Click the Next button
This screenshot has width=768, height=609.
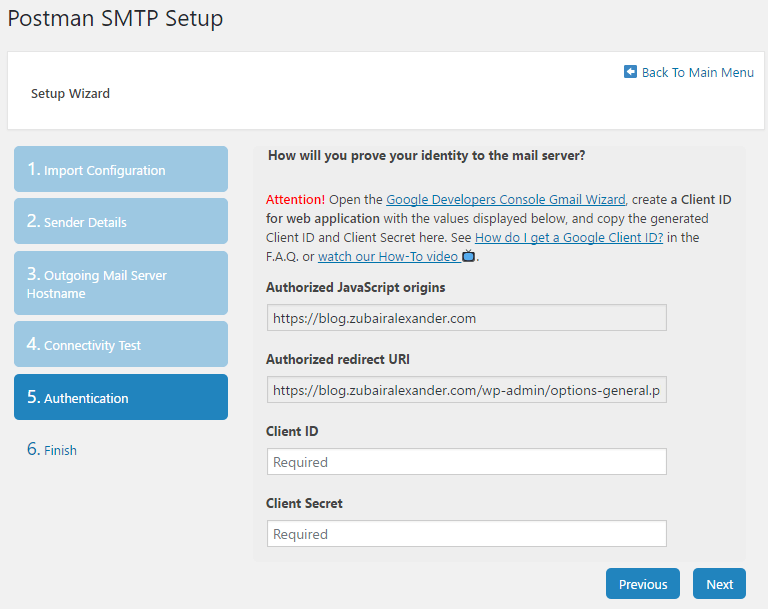pos(719,584)
